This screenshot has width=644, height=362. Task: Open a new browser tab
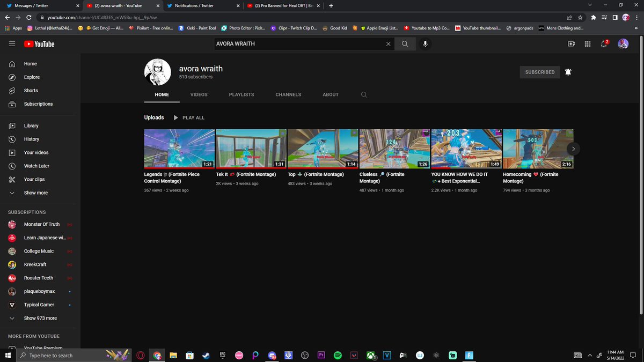click(331, 5)
